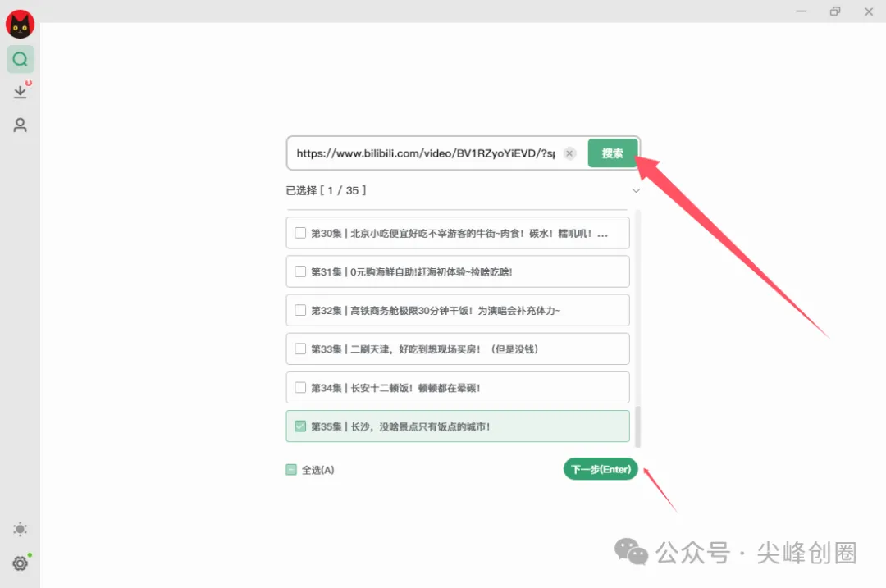Toggle the light/dark theme sun icon

click(21, 529)
